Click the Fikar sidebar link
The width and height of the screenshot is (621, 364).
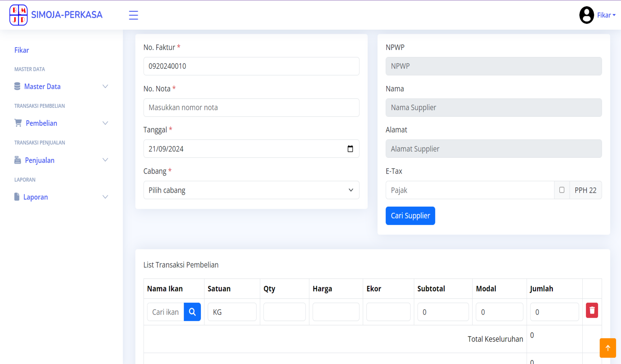click(22, 50)
